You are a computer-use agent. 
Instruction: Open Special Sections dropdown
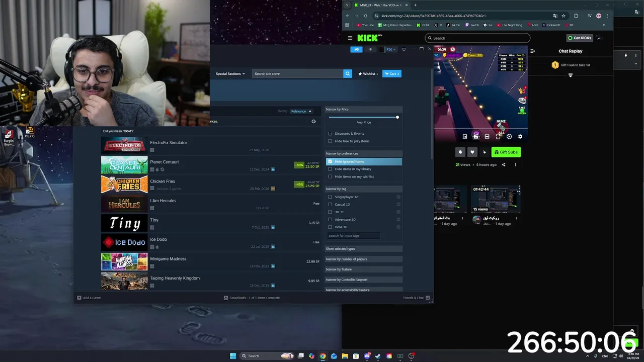[230, 73]
